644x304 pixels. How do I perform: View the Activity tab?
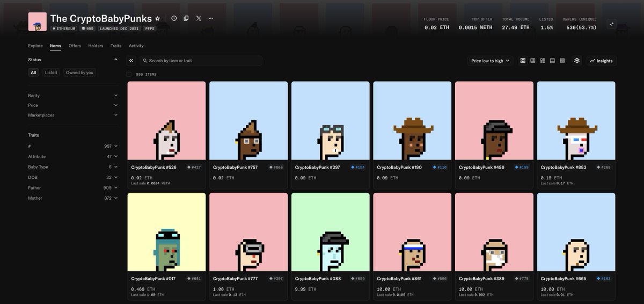click(136, 46)
